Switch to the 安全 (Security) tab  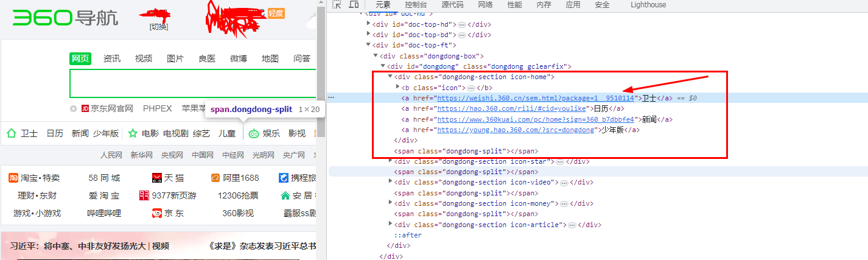click(x=602, y=5)
